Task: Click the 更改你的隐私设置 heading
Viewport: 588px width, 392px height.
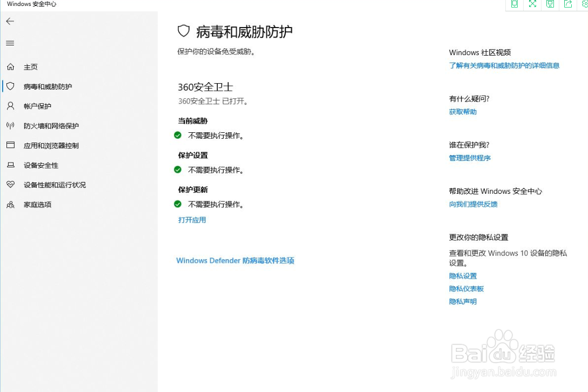Action: click(x=478, y=237)
